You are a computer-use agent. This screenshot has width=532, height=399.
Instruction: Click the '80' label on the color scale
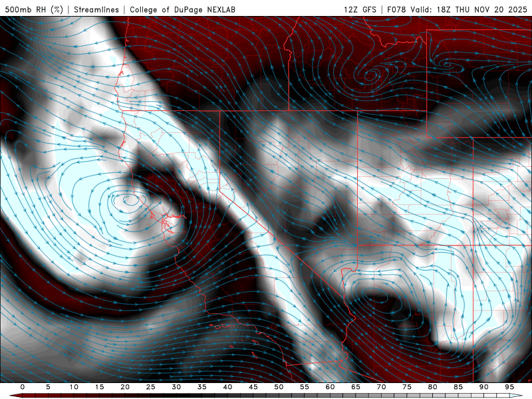(x=432, y=387)
